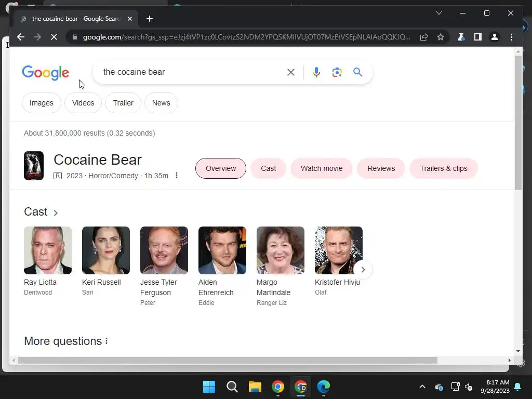This screenshot has height=399, width=532.
Task: Open Jesse Tyler Ferguson's photo
Action: click(164, 250)
